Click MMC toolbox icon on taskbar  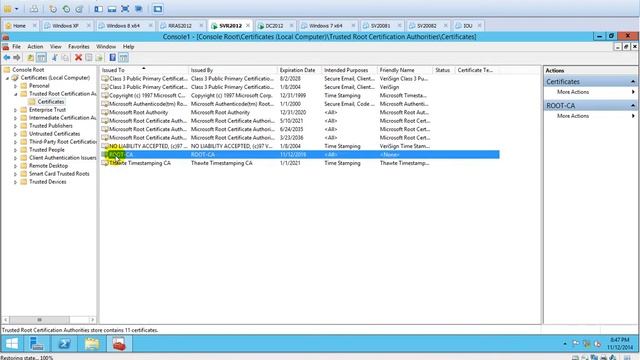click(x=119, y=344)
